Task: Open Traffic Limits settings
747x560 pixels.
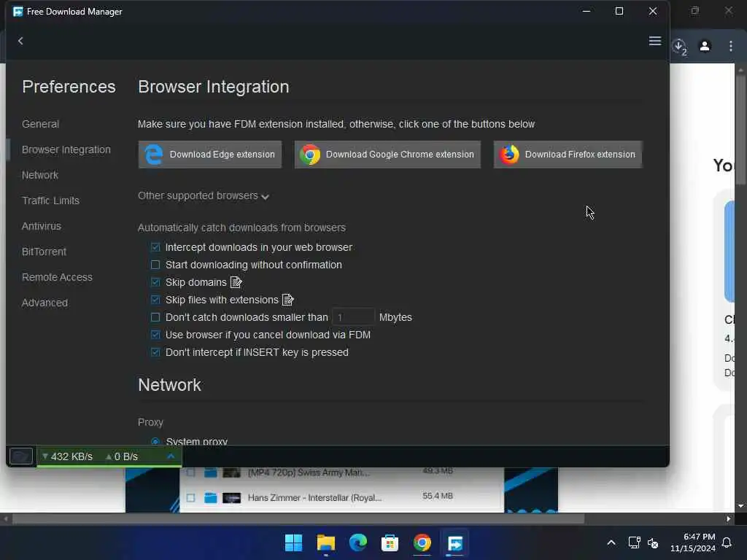Action: [50, 201]
